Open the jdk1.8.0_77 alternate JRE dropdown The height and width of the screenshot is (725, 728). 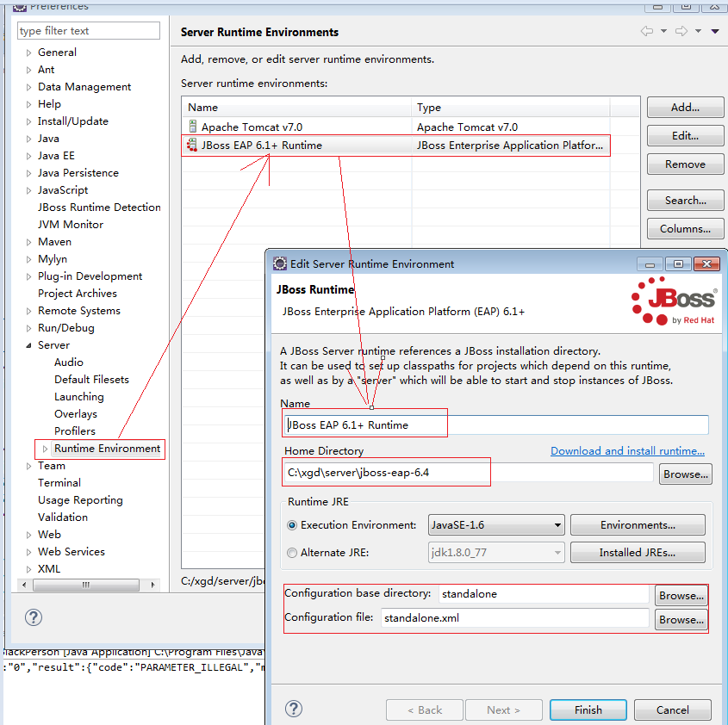coord(496,552)
